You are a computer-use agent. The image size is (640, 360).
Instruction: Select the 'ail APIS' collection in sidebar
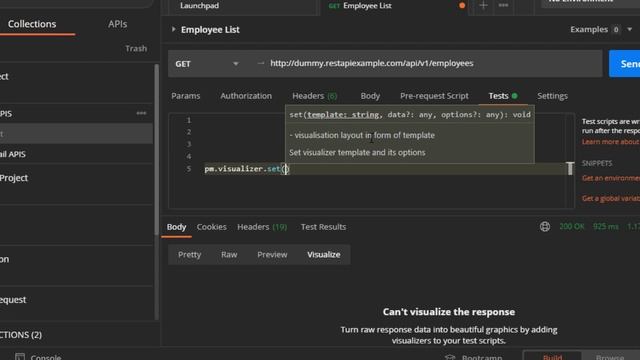tap(76, 154)
